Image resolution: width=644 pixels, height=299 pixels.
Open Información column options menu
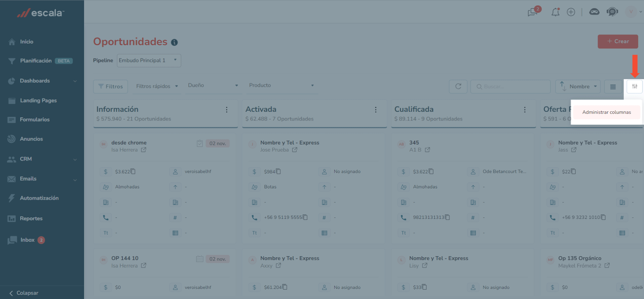pos(227,110)
